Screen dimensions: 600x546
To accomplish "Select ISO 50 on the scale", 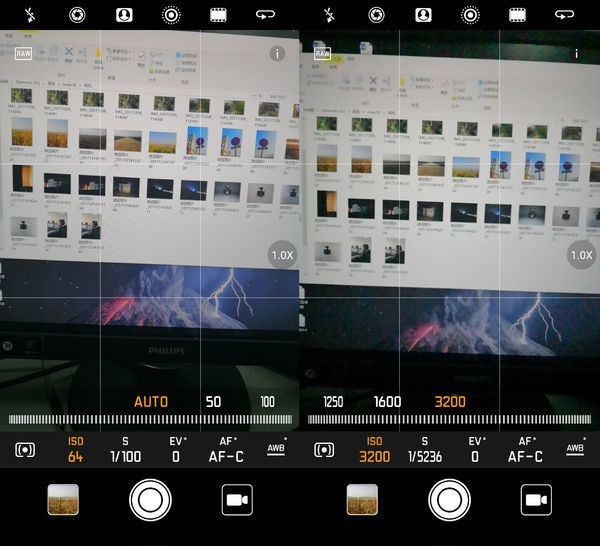I will pos(213,402).
